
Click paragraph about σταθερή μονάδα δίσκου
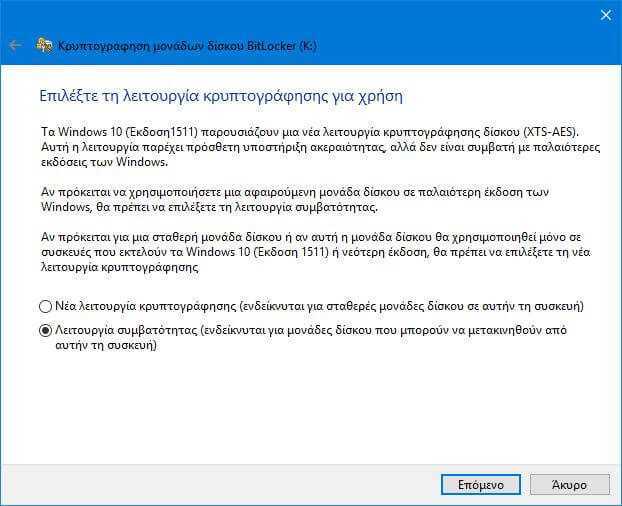tap(316, 252)
